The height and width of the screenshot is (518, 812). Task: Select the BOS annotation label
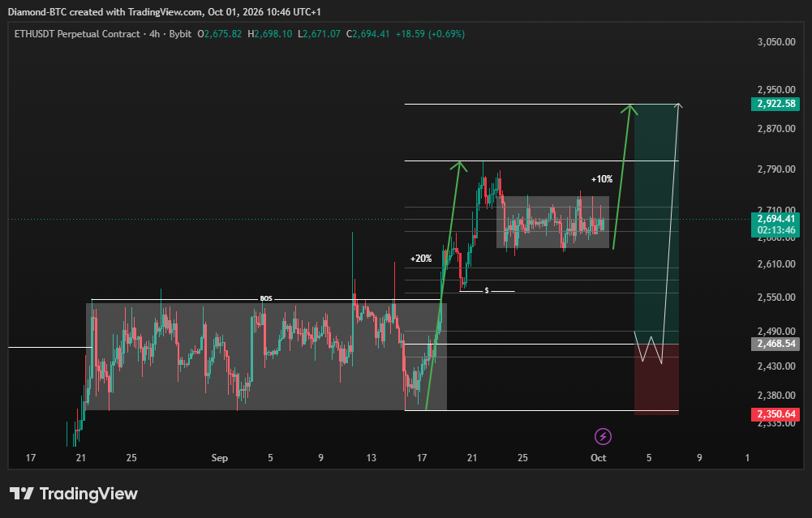coord(265,298)
